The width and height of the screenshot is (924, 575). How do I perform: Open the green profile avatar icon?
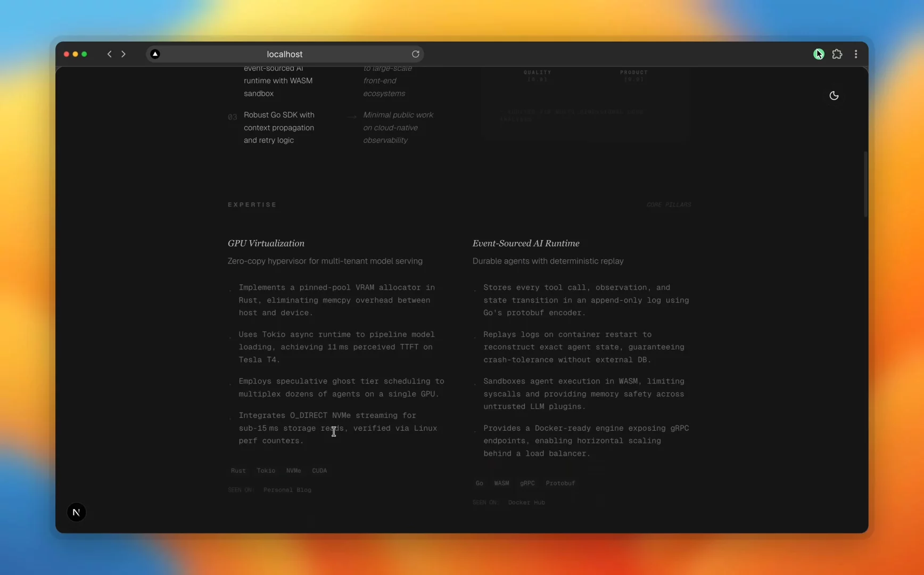point(819,54)
